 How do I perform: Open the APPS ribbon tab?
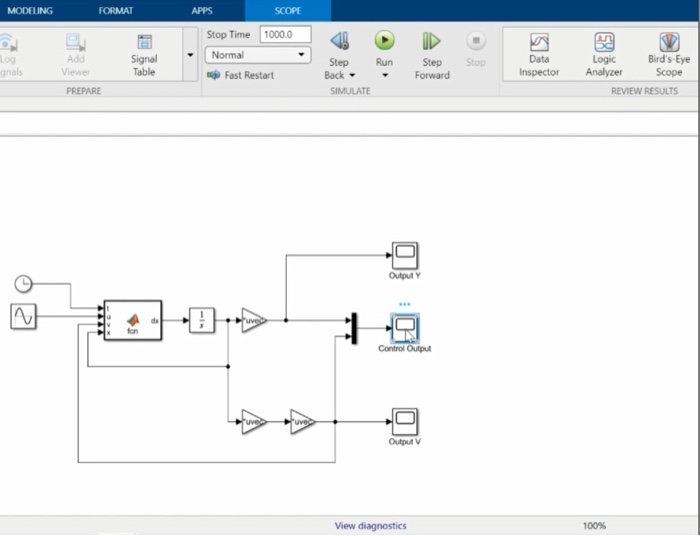[202, 11]
